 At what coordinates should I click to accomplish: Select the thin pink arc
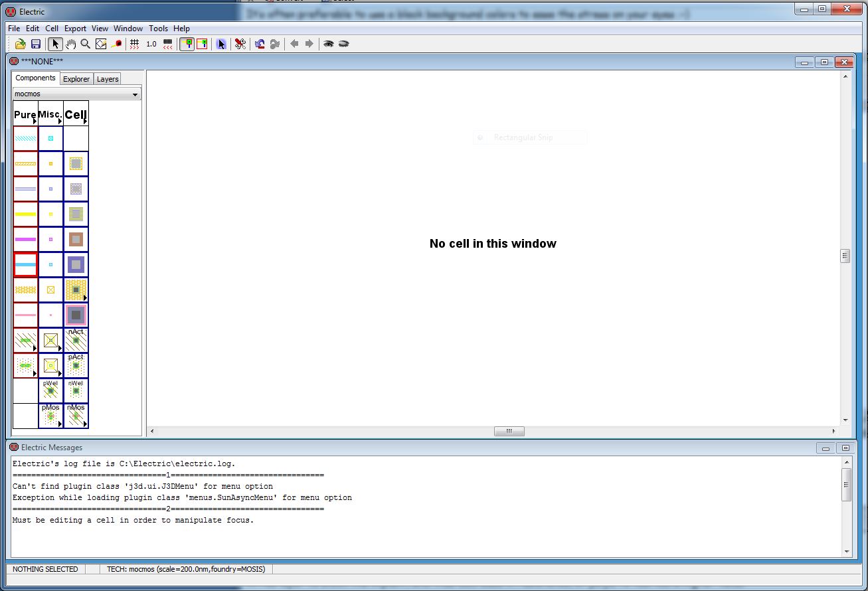pos(25,315)
